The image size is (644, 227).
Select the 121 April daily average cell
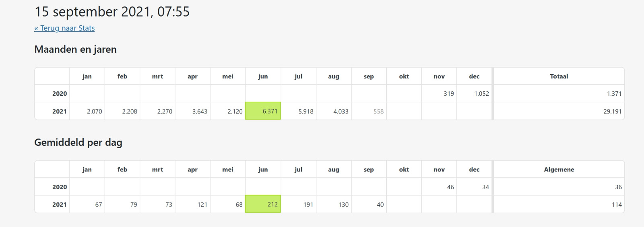click(x=202, y=204)
